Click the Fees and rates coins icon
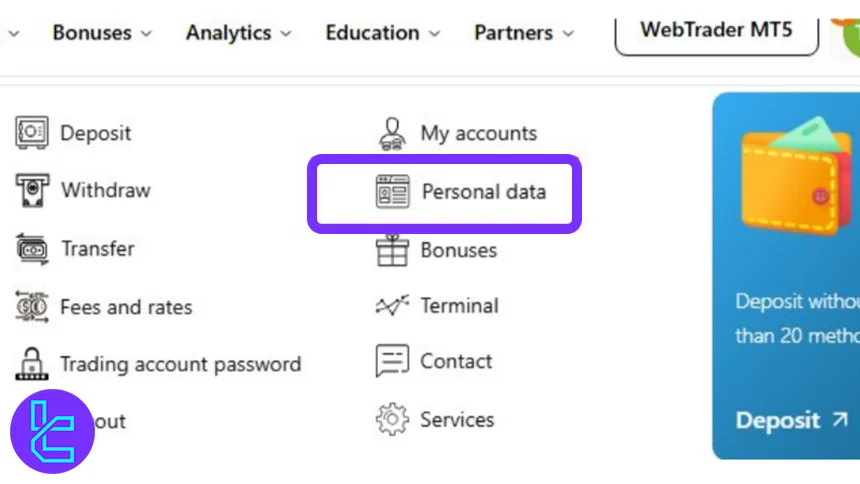Screen dimensions: 860x484 pyautogui.click(x=32, y=306)
